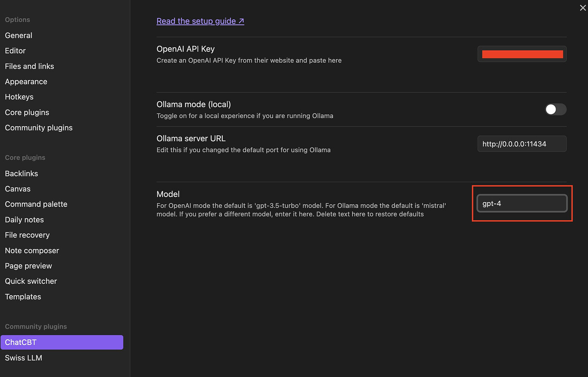Image resolution: width=588 pixels, height=377 pixels.
Task: Go to Files and links settings
Action: coord(29,66)
